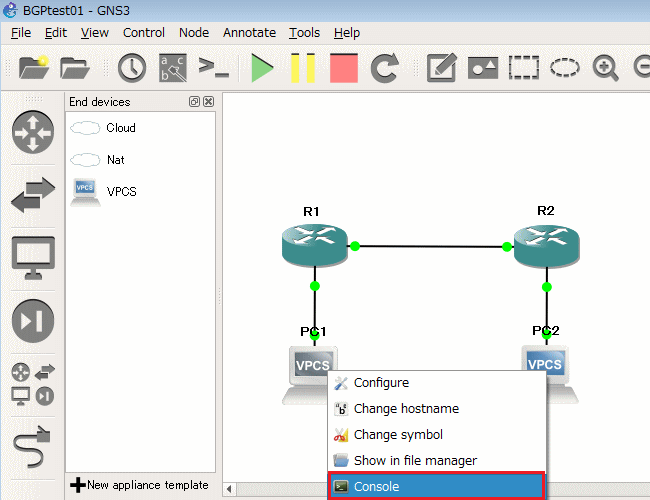This screenshot has height=500, width=650.
Task: Open the Annotate menu
Action: (x=249, y=33)
